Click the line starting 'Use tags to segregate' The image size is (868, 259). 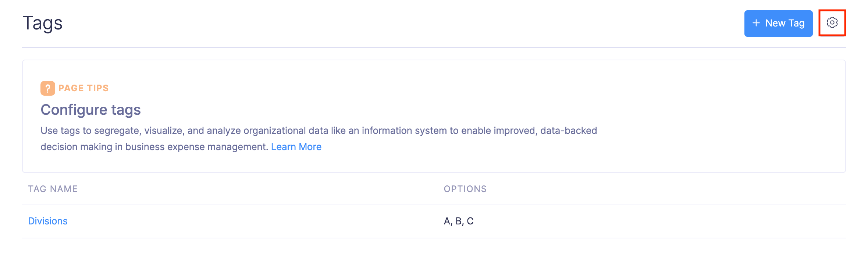pyautogui.click(x=319, y=131)
